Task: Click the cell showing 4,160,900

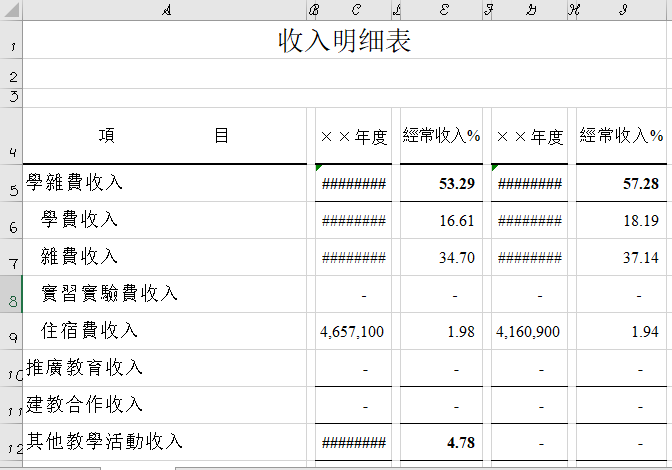Action: [x=529, y=331]
